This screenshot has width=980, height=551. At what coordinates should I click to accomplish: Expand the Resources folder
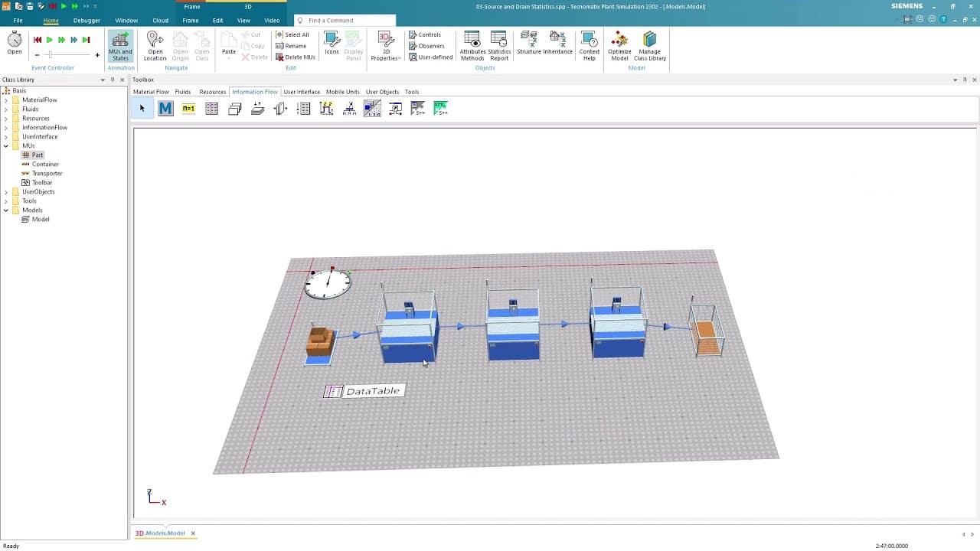(6, 119)
